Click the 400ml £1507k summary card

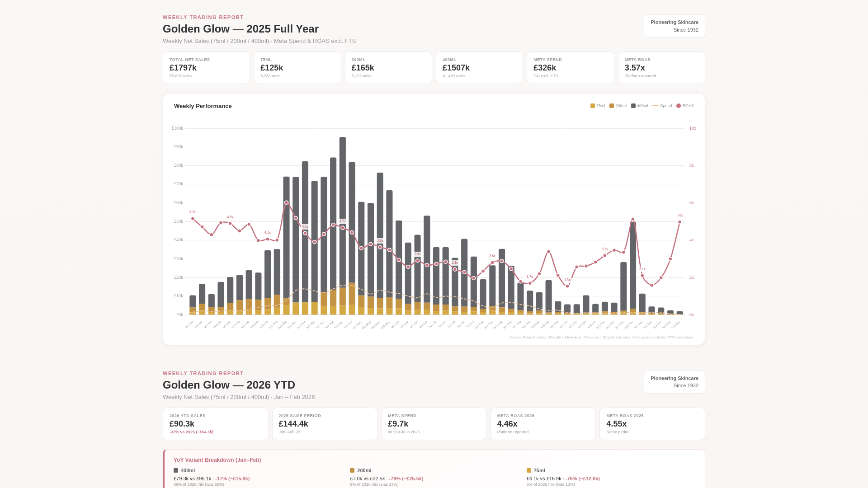479,68
